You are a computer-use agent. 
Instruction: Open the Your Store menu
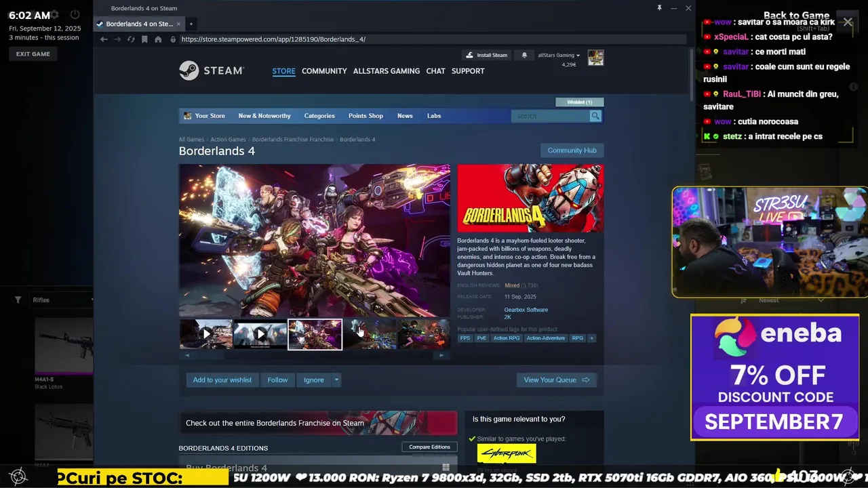(x=210, y=116)
